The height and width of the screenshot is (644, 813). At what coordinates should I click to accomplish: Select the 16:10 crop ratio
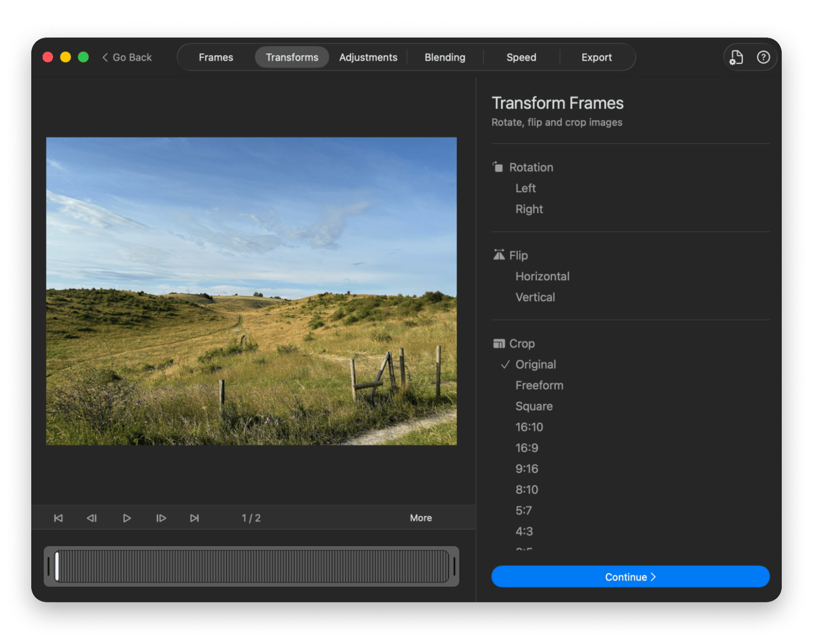pyautogui.click(x=529, y=427)
